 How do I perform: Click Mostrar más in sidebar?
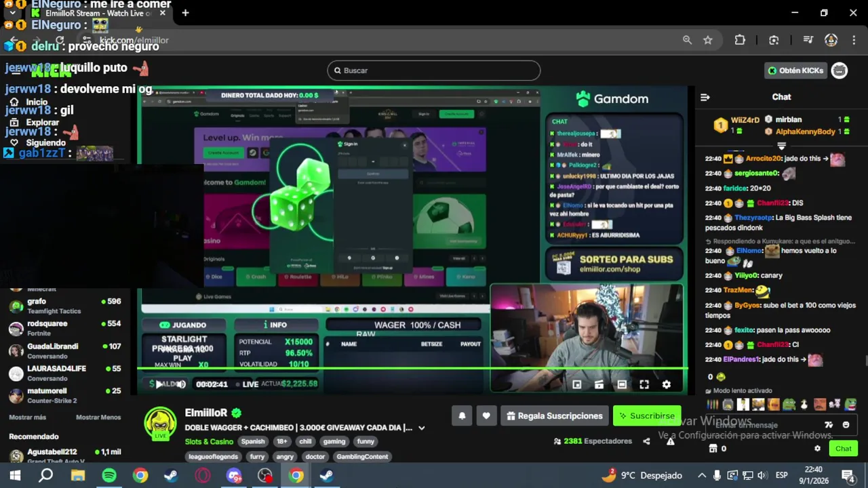pos(27,418)
